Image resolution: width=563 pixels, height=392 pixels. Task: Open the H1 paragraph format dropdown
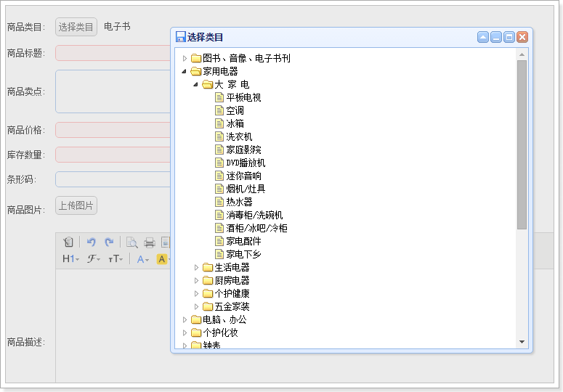coord(70,258)
